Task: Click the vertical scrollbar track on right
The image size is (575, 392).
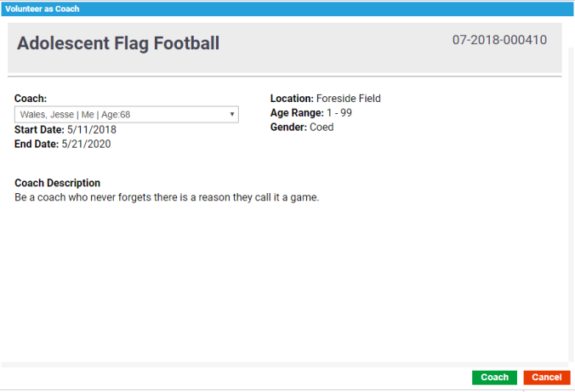Action: coord(570,213)
